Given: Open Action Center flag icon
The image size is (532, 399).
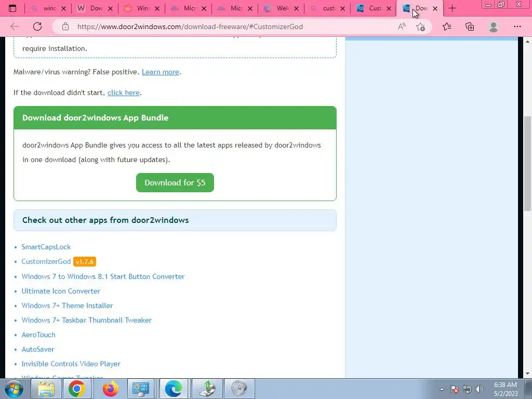Looking at the screenshot, I should tap(455, 389).
